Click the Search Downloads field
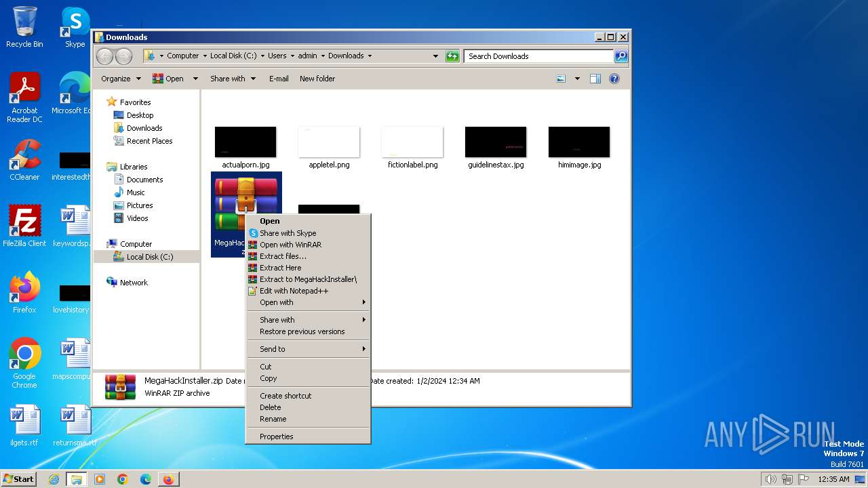 click(539, 56)
